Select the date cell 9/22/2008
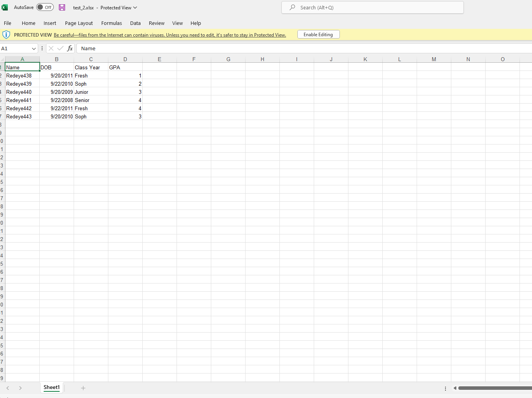Screen dimensions: 532x398 click(x=57, y=100)
